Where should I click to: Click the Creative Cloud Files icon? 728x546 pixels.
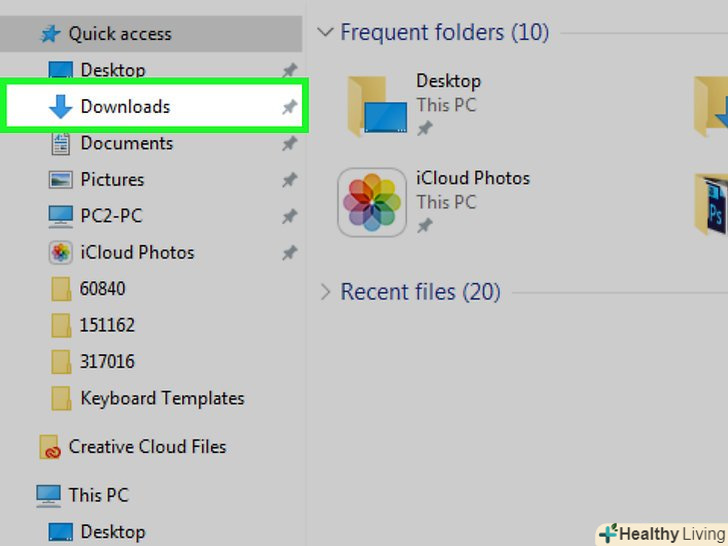[x=50, y=447]
